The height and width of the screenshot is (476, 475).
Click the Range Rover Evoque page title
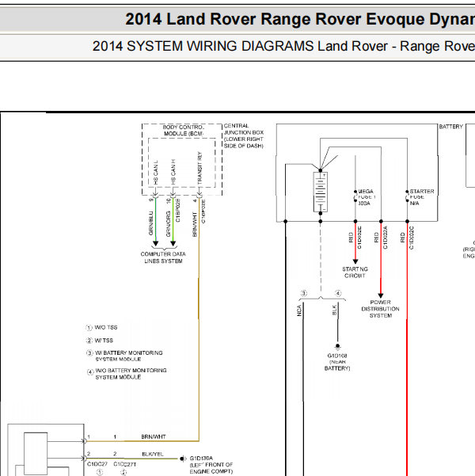click(x=300, y=19)
